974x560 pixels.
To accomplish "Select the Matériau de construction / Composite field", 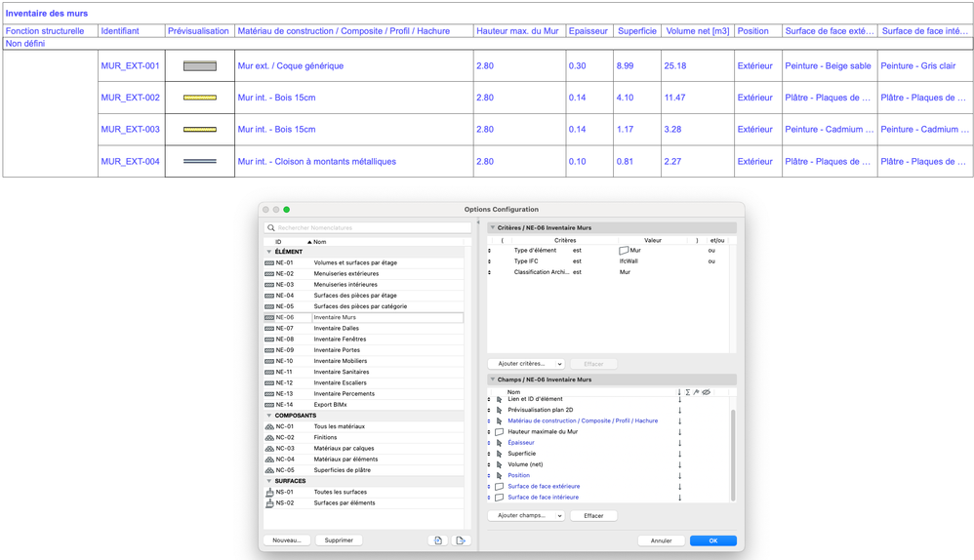I will coord(582,420).
